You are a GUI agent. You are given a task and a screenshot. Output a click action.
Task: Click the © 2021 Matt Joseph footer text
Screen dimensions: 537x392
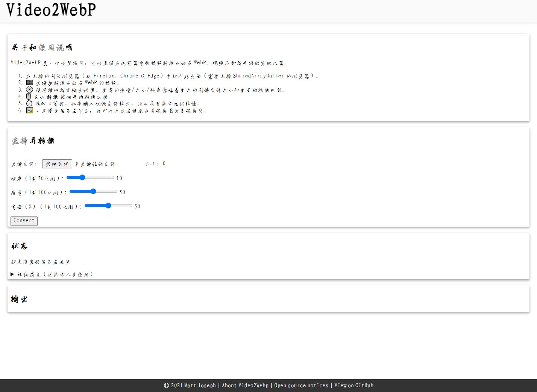tap(190, 385)
